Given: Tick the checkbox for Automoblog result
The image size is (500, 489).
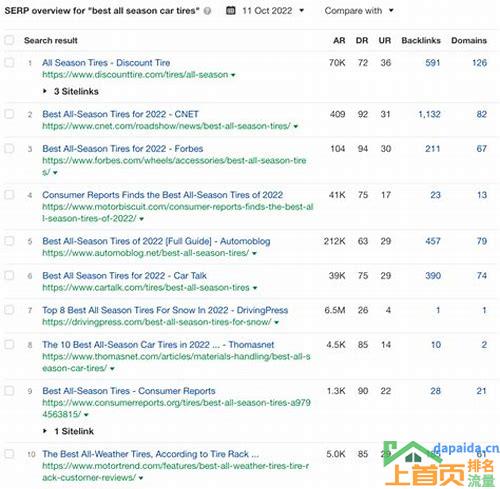Looking at the screenshot, I should [9, 241].
